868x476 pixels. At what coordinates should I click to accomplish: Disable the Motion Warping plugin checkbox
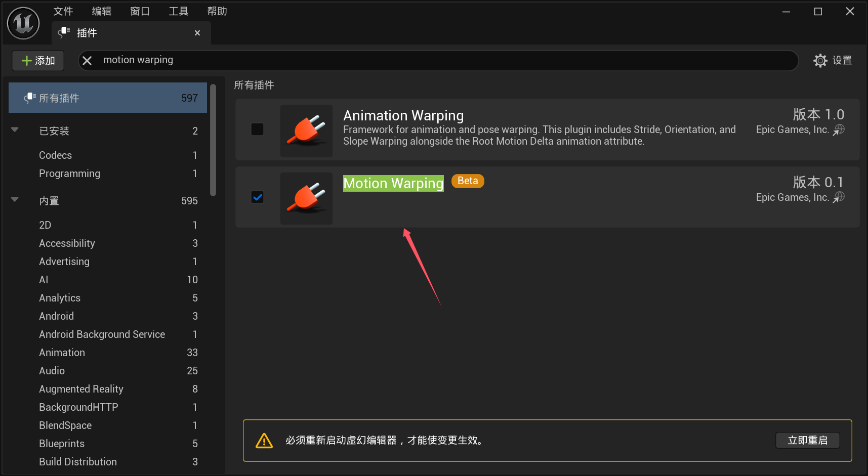[257, 197]
